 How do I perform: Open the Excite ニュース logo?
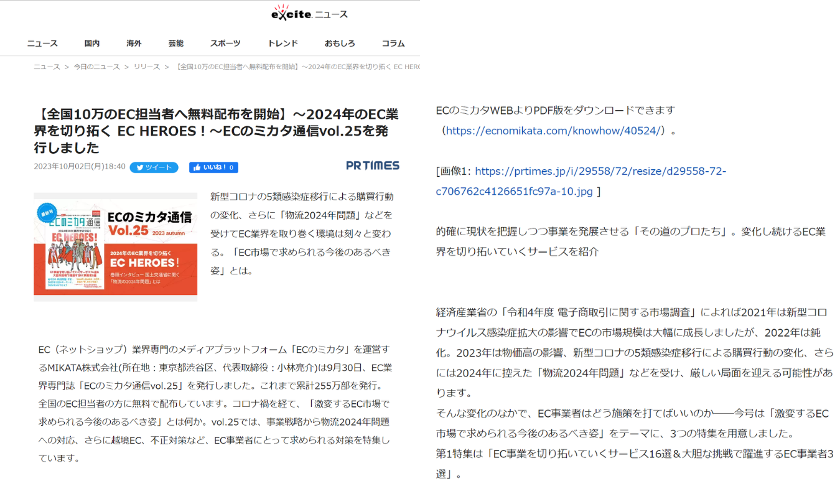click(310, 13)
